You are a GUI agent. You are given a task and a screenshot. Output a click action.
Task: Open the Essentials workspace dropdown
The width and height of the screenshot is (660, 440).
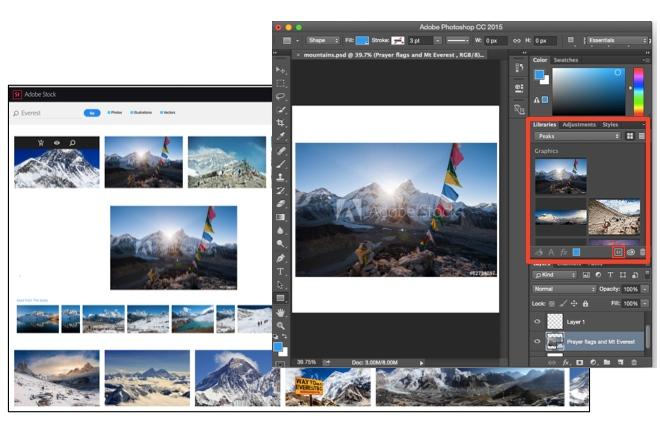pos(617,40)
